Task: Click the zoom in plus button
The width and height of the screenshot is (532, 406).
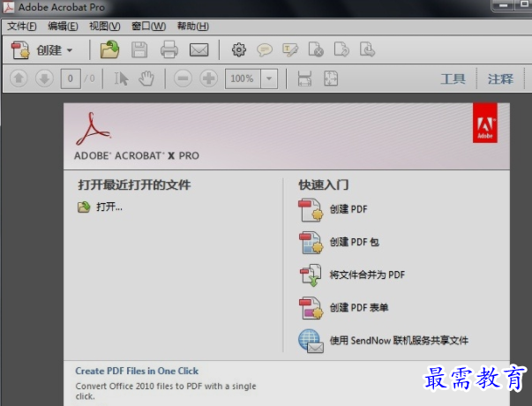Action: click(x=209, y=79)
